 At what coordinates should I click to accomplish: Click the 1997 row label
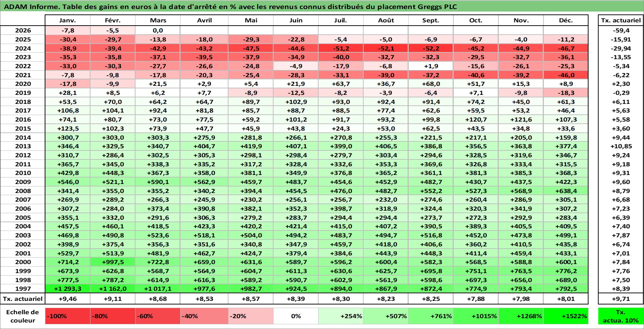pos(23,289)
